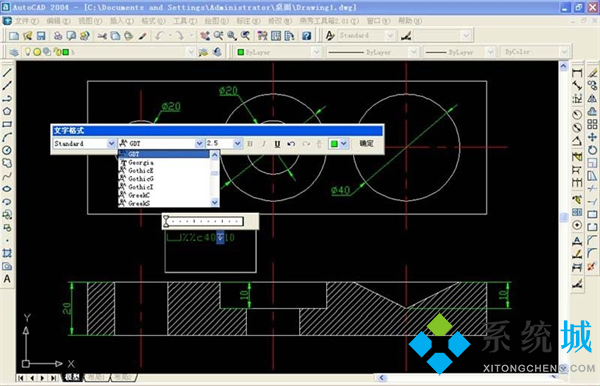The image size is (600, 386).
Task: Click the confirm button in text dialog
Action: pos(366,143)
